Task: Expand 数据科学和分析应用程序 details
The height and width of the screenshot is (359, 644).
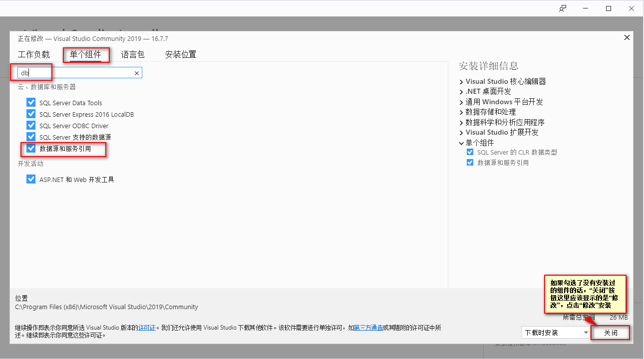Action: coord(461,122)
